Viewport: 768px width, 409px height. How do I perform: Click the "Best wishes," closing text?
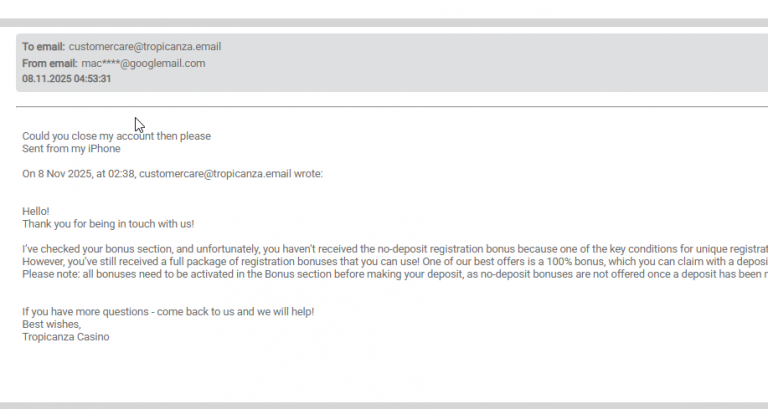51,324
